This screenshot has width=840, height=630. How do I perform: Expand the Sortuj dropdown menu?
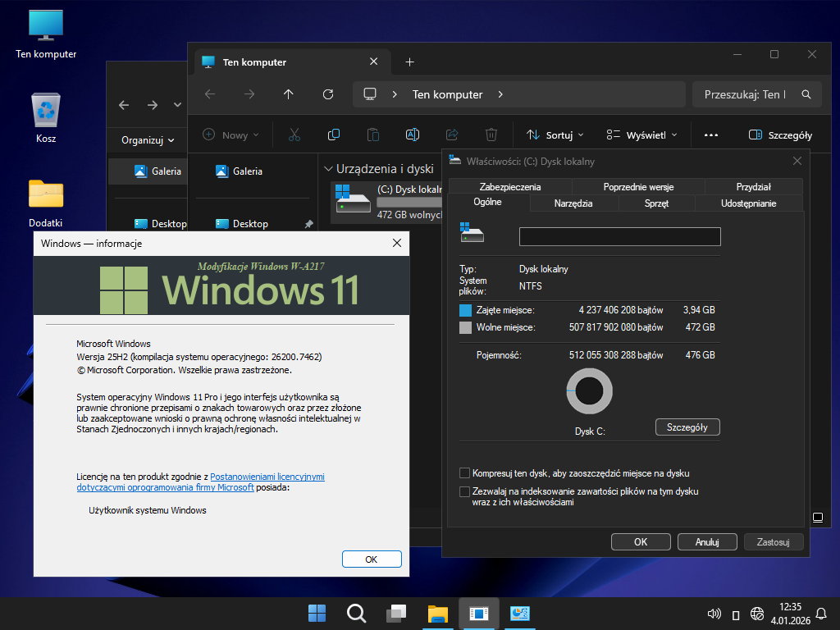[555, 135]
